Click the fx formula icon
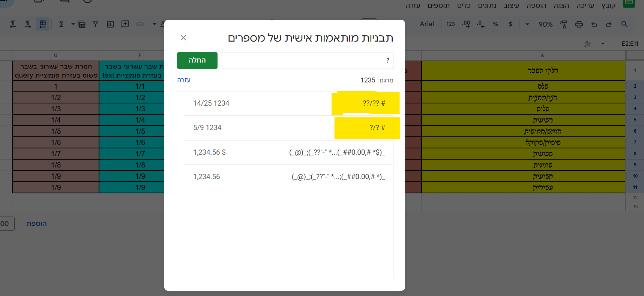The height and width of the screenshot is (296, 644). click(587, 44)
